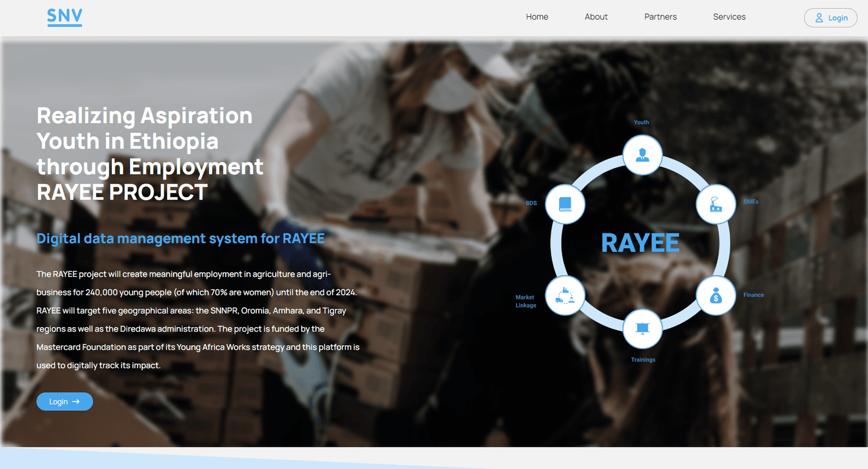Select the Youth person icon in the circle
868x469 pixels.
642,154
